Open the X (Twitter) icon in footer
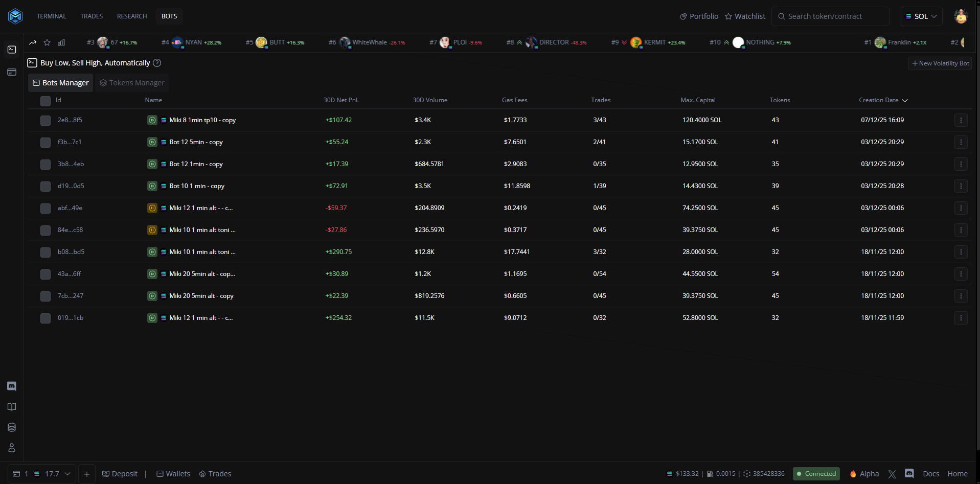Screen dimensions: 980x484 [x=892, y=474]
